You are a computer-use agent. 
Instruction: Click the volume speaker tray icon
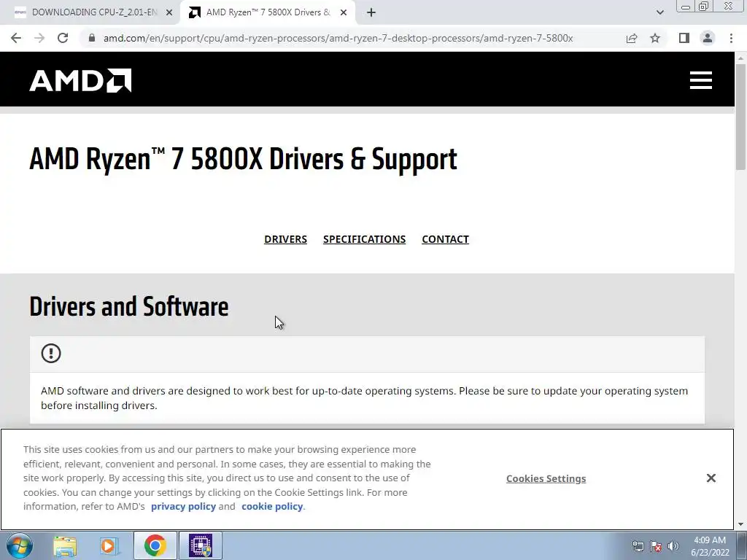[x=673, y=546]
